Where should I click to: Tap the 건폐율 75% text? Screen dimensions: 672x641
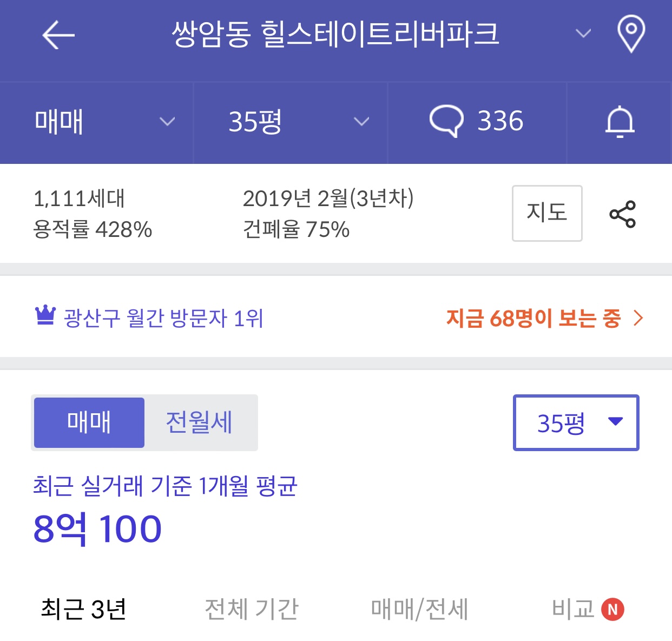pos(296,229)
